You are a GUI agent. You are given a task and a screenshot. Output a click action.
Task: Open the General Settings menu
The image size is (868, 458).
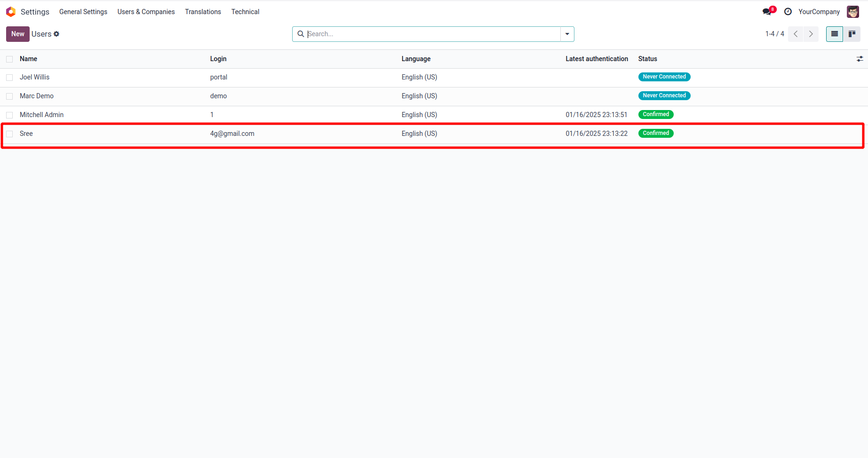coord(83,12)
